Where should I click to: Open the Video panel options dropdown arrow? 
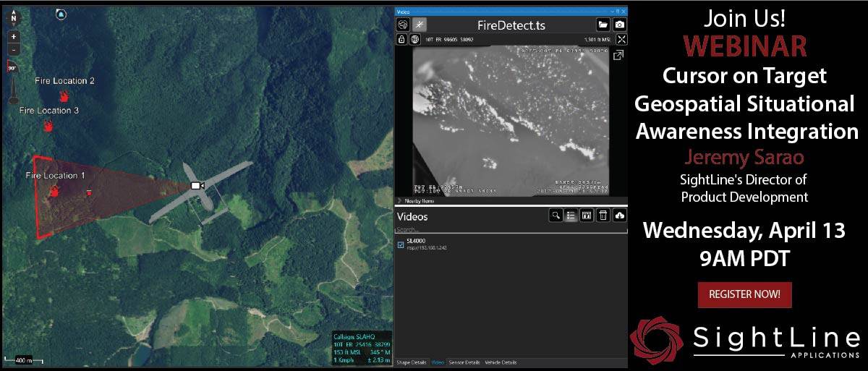(613, 12)
